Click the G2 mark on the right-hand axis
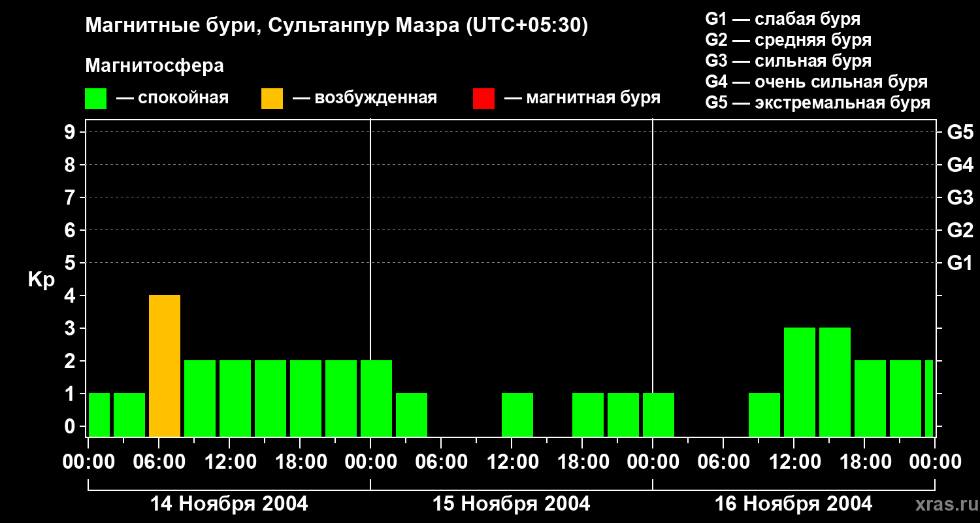The image size is (980, 523). (960, 231)
